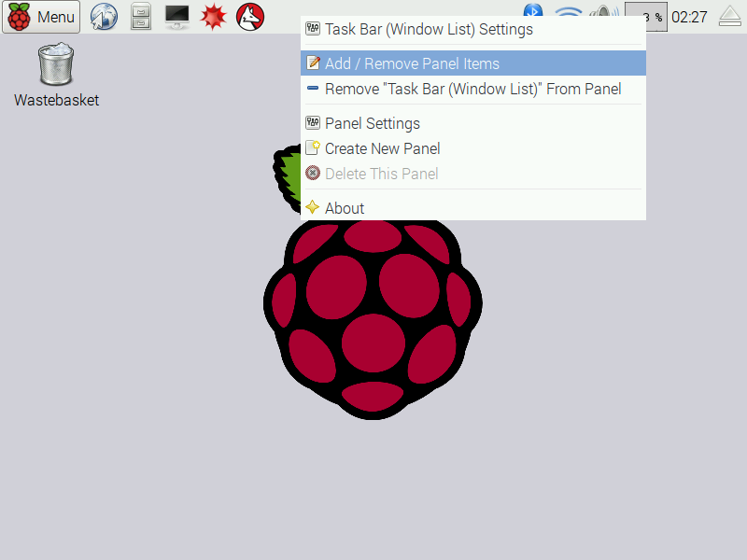Viewport: 747px width, 560px height.
Task: Click the red Wolfram panel icon
Action: point(249,16)
